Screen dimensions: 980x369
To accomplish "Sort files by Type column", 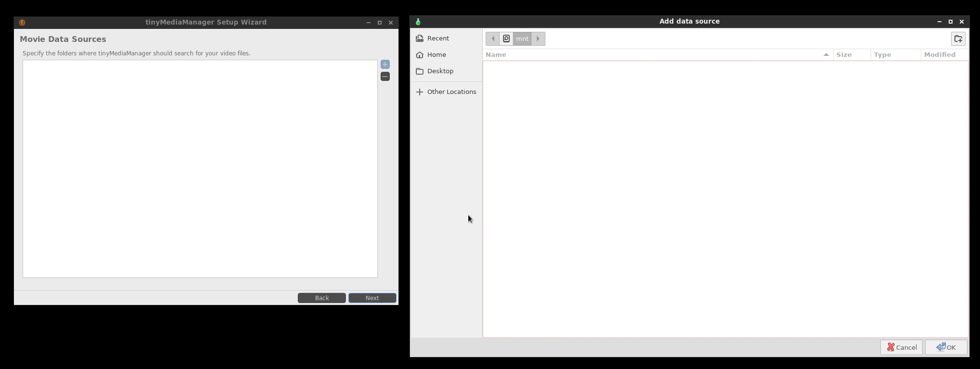I will (896, 54).
